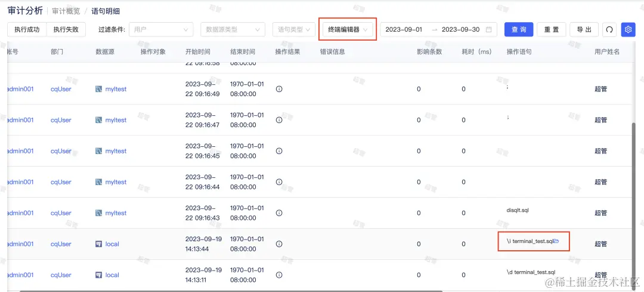Click end date 2023-09-30 field
This screenshot has height=292, width=644.
(460, 30)
